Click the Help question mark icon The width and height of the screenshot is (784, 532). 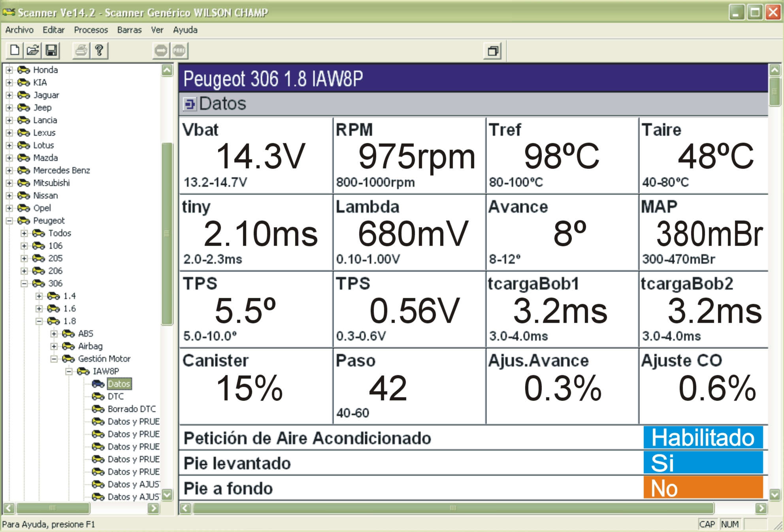point(99,51)
